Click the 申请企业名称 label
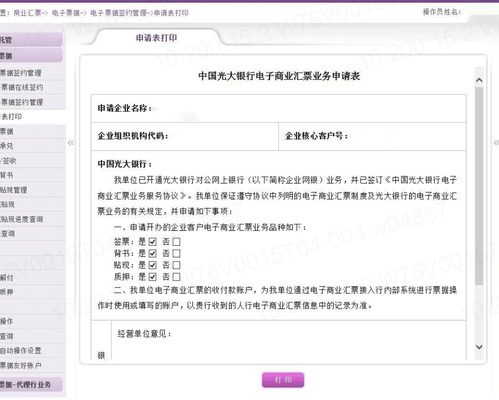Screen dimensions: 499x400 125,108
